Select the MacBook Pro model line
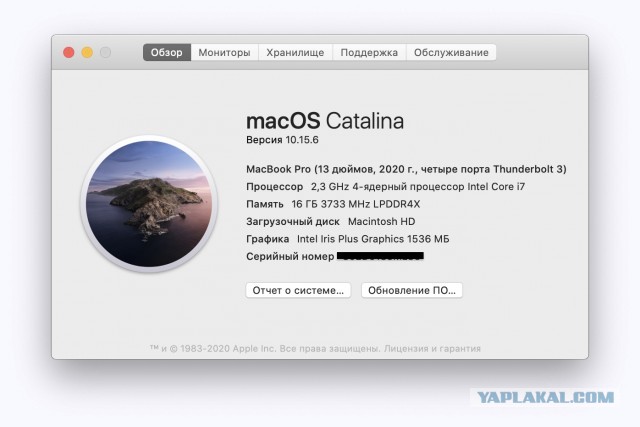 click(x=406, y=169)
